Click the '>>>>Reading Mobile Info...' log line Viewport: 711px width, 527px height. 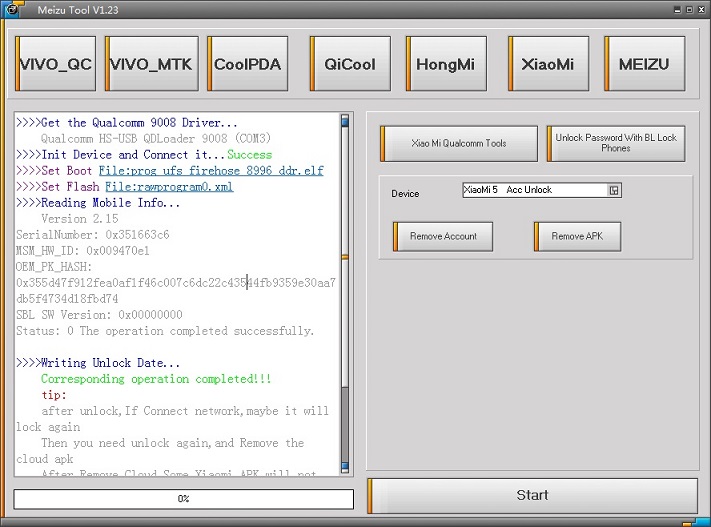pos(98,203)
